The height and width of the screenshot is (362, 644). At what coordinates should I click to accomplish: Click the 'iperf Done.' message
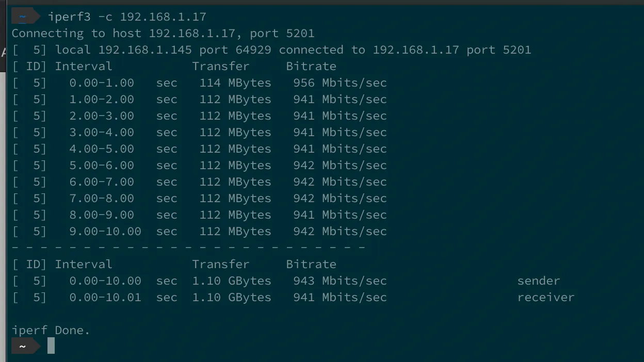pos(51,331)
